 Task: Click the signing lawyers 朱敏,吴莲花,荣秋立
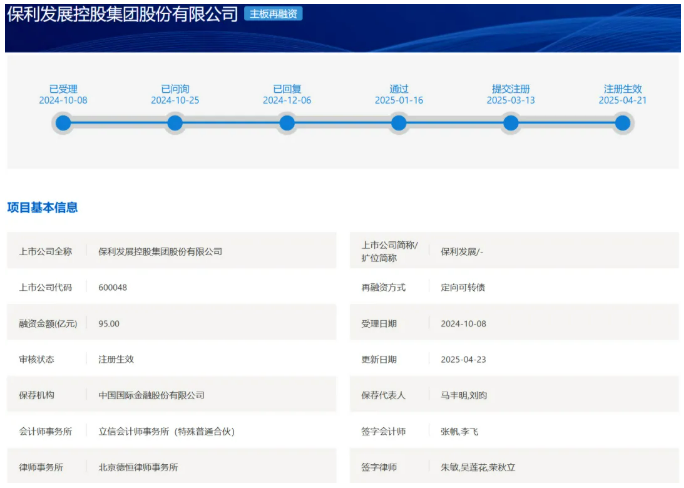[x=478, y=467]
